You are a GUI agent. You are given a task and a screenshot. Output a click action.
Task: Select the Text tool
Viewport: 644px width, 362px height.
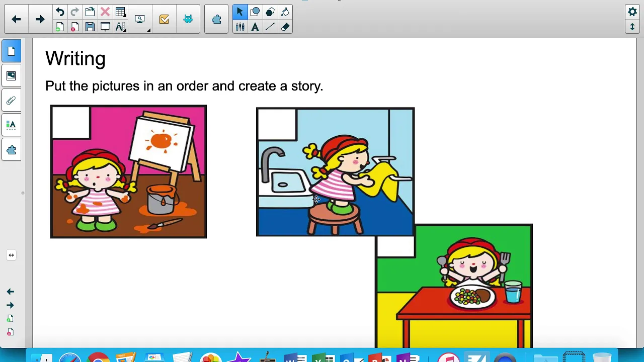coord(255,27)
